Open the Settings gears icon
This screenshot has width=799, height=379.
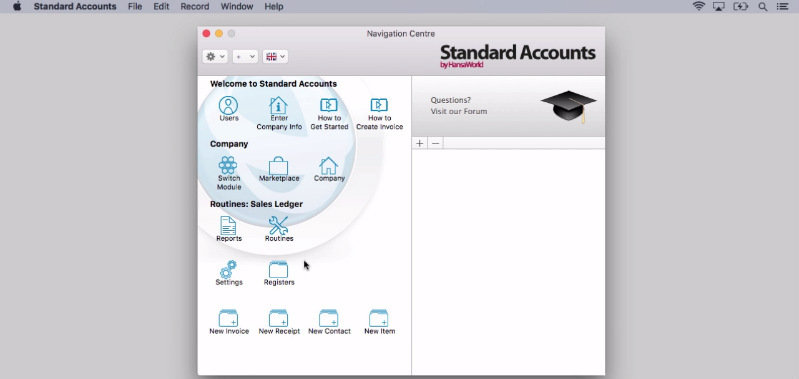click(x=228, y=270)
